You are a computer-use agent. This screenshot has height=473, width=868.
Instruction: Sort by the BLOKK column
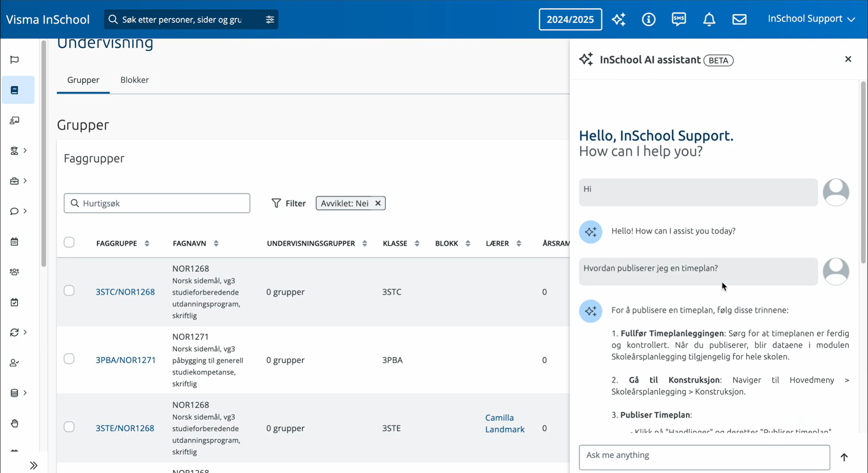(468, 244)
